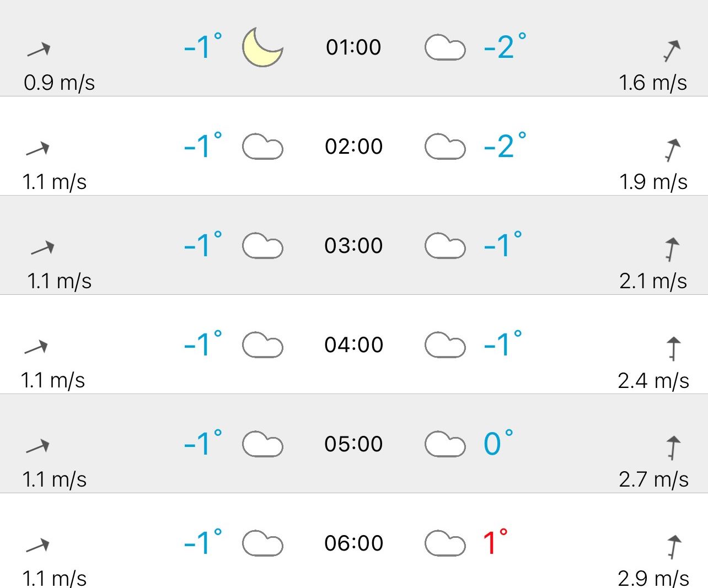Image resolution: width=708 pixels, height=588 pixels.
Task: Tap the 0.9 m/s wind speed
Action: pos(59,83)
